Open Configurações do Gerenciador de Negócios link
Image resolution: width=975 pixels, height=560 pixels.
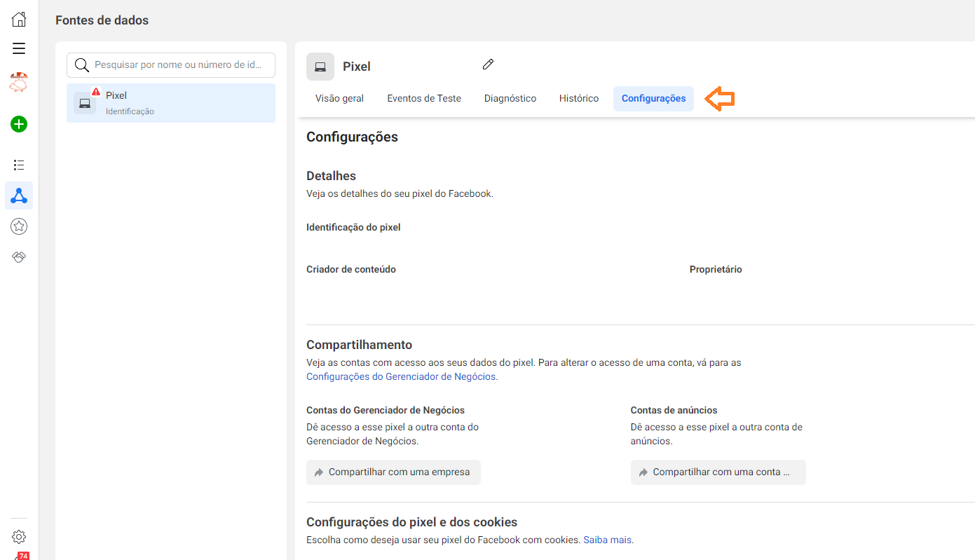(401, 376)
